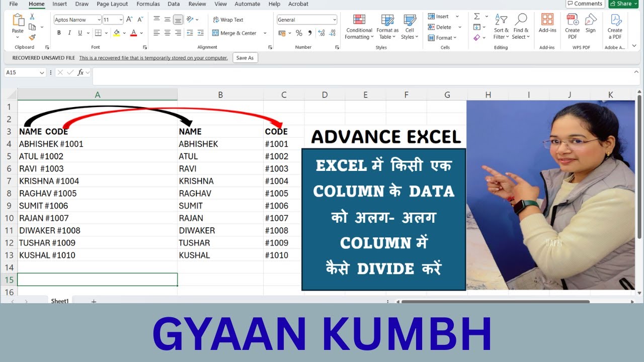Open the General number format dropdown
The height and width of the screenshot is (362, 644).
pyautogui.click(x=335, y=20)
